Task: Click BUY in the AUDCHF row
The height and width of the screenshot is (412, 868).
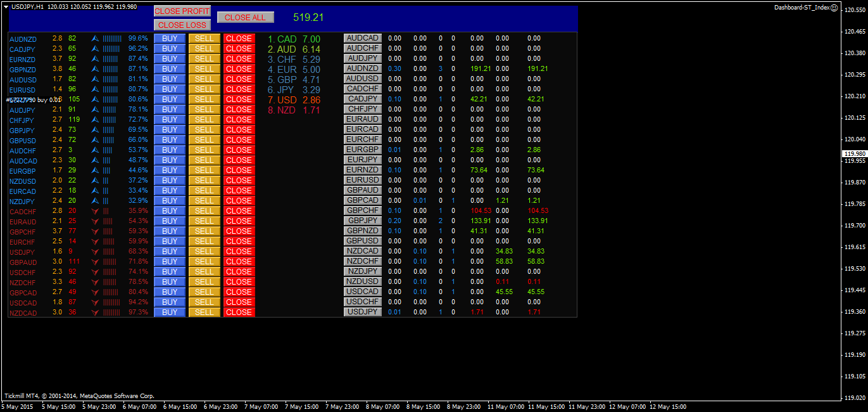Action: pos(170,150)
